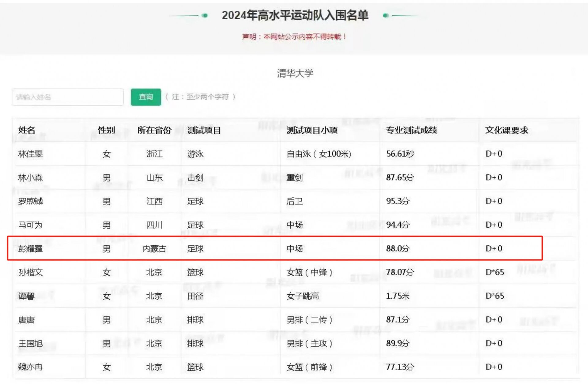Click the score 94.4分

pyautogui.click(x=398, y=225)
